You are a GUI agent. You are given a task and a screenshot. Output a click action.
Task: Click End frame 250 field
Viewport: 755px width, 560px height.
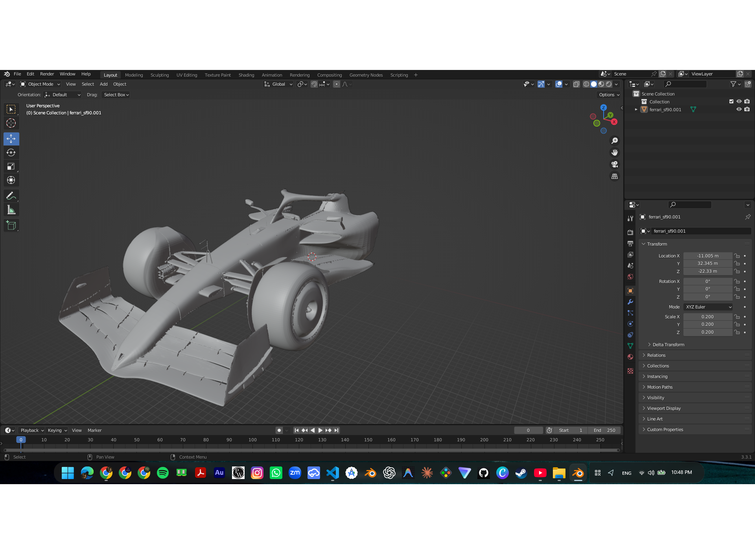point(605,430)
